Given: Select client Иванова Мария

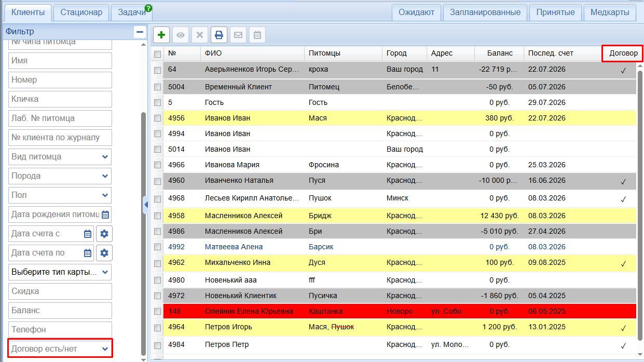Looking at the screenshot, I should tap(232, 165).
